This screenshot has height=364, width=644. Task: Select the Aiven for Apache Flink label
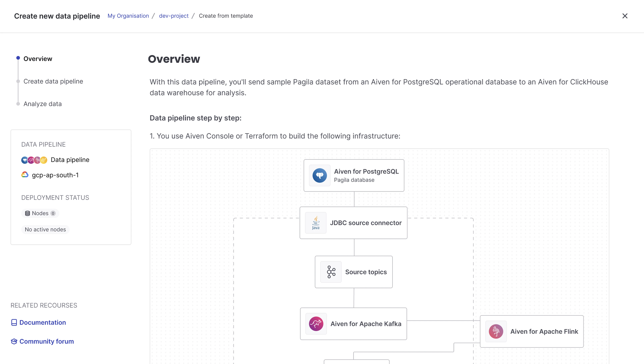point(544,331)
